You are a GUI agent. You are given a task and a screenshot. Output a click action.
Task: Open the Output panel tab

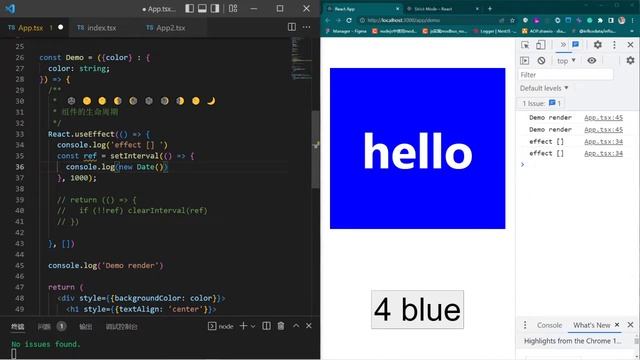coord(85,327)
